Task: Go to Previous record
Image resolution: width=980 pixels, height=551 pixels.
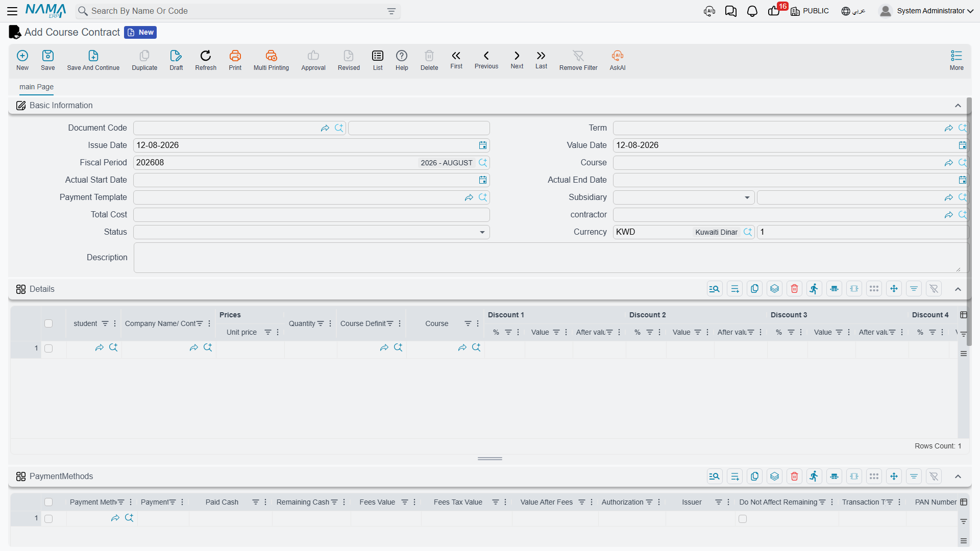Action: (x=486, y=60)
